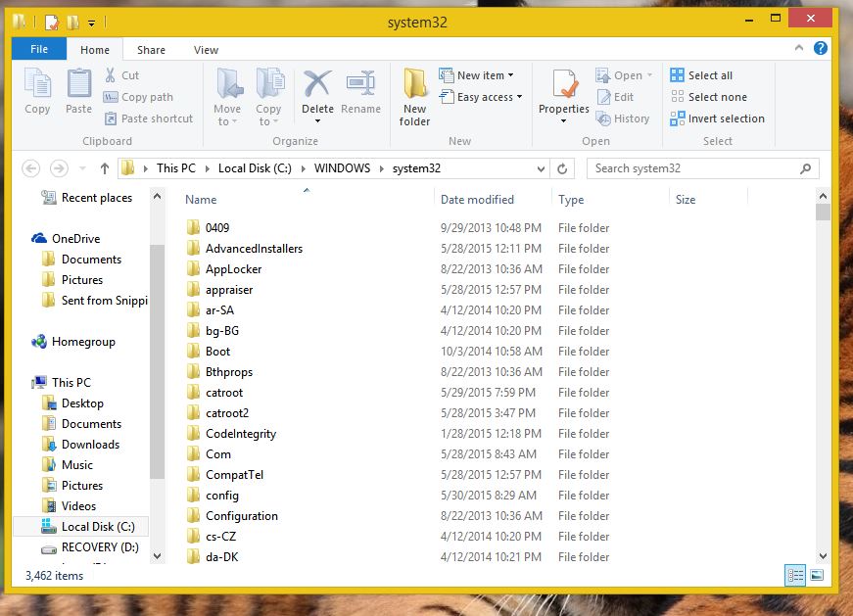Click the file list vertical scrollbar thumb

823,212
